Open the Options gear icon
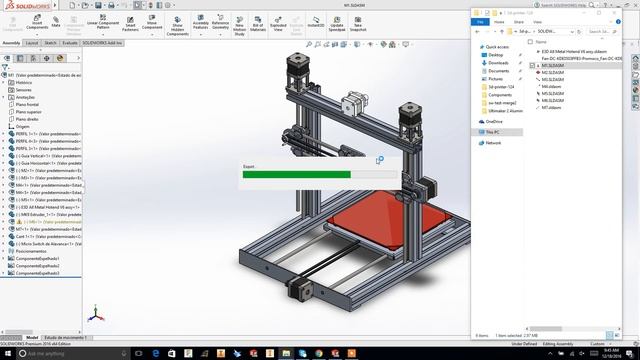 tap(167, 5)
